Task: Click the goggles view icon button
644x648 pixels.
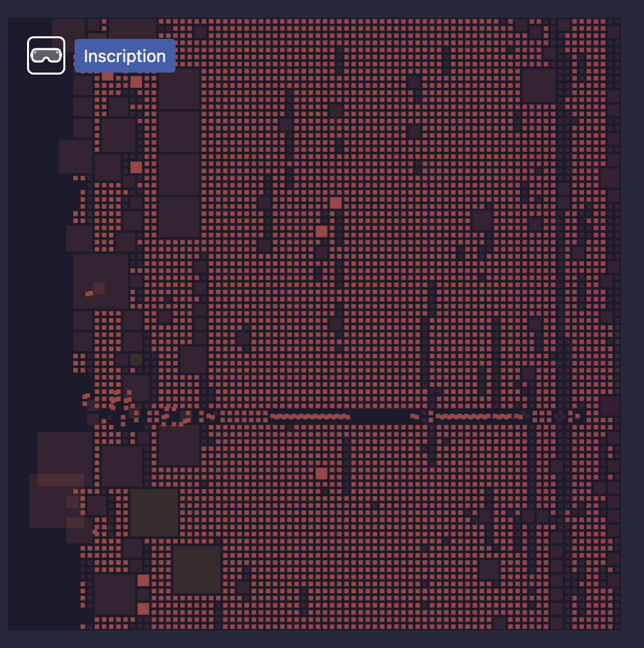Action: (x=46, y=55)
